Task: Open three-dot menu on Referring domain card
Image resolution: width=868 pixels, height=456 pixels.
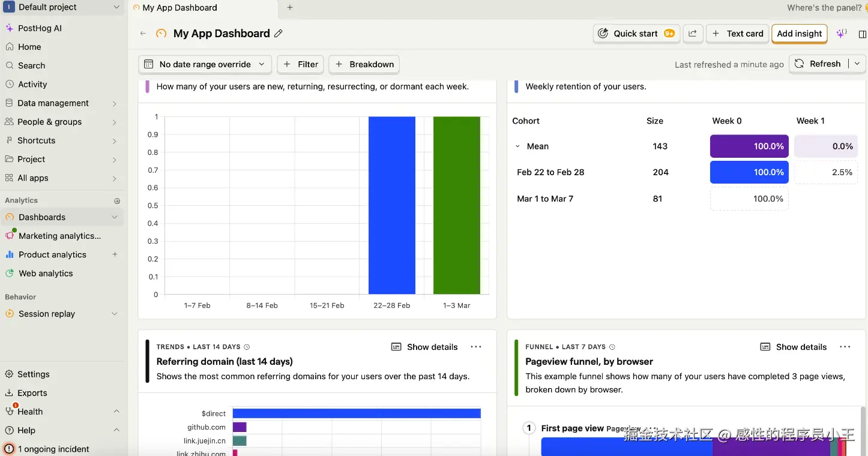Action: click(x=476, y=347)
